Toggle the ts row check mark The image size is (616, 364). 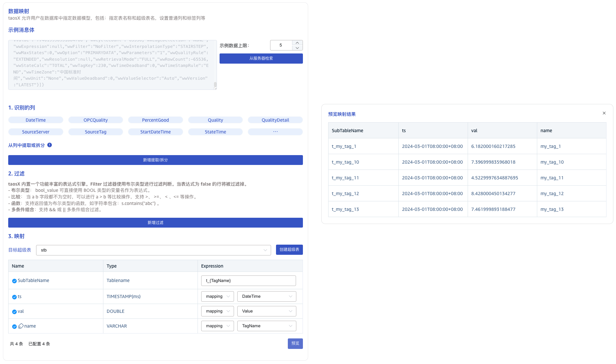click(14, 297)
